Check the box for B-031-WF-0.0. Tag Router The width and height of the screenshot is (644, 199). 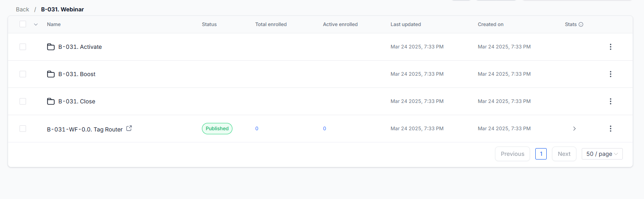(23, 129)
